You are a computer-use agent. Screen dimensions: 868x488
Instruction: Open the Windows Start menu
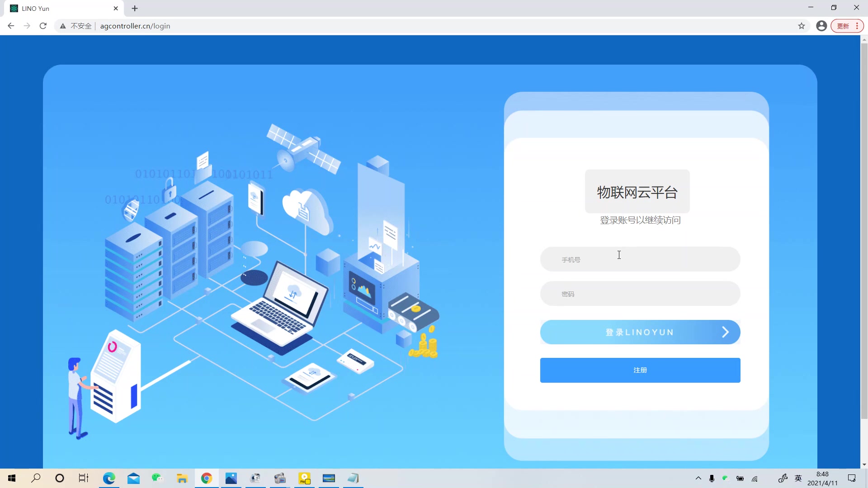[x=12, y=478]
